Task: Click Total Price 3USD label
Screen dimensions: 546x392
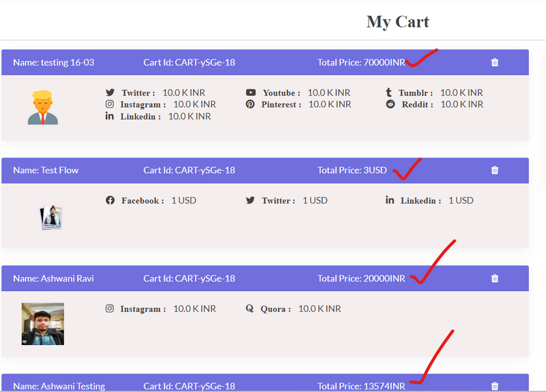Action: 352,170
